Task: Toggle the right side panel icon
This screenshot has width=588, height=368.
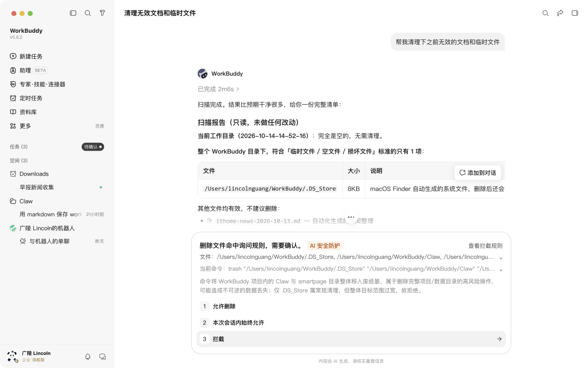Action: pyautogui.click(x=575, y=13)
